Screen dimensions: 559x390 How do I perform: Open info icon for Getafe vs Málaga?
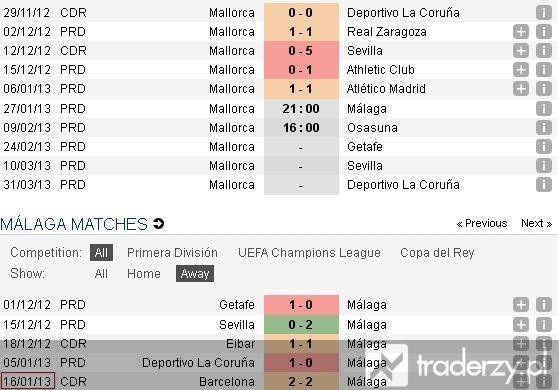tap(544, 305)
